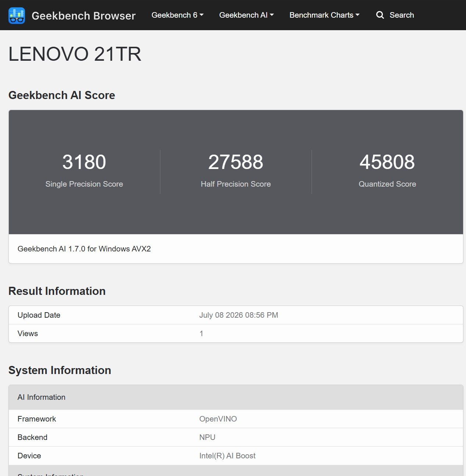Click the search magnifier icon
This screenshot has width=466, height=476.
(x=380, y=15)
